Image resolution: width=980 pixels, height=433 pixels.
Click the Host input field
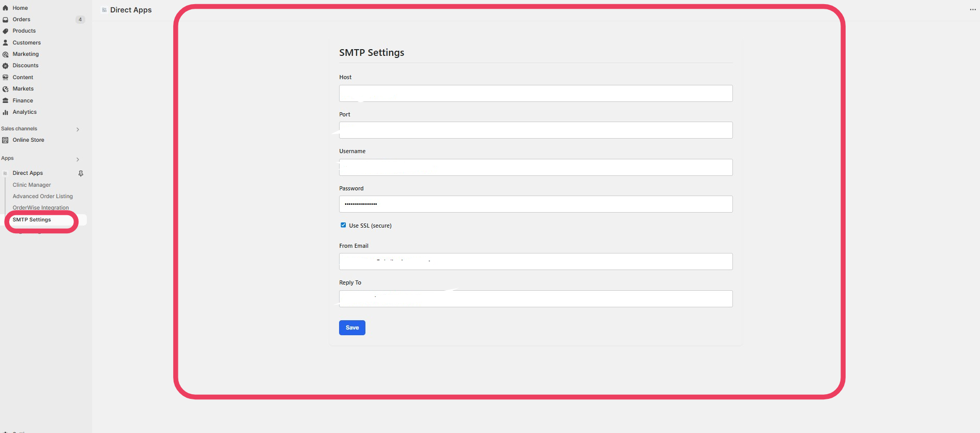point(535,93)
